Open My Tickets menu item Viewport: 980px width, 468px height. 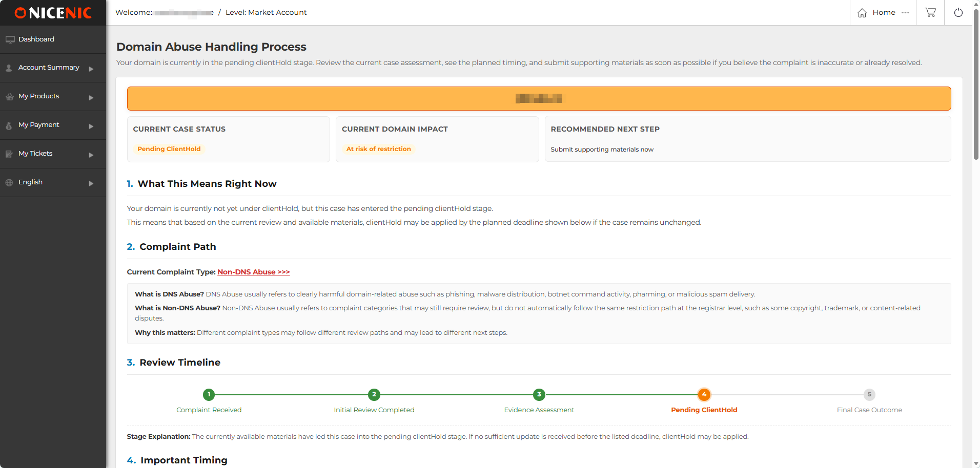[x=35, y=154]
